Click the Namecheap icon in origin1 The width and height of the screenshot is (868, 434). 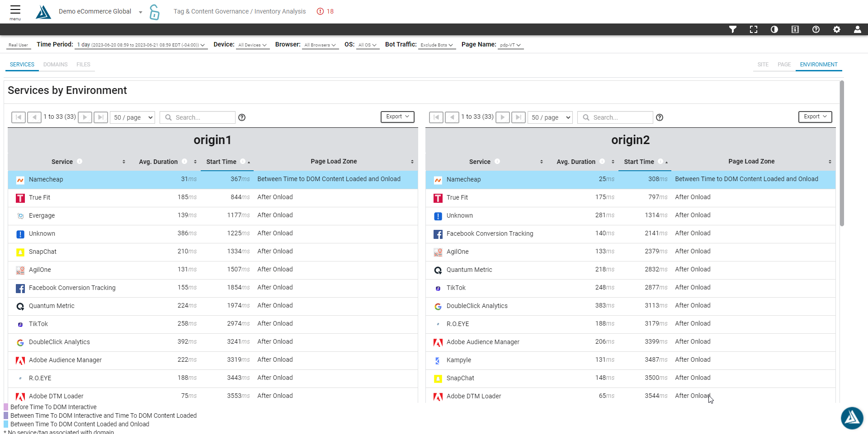tap(20, 180)
